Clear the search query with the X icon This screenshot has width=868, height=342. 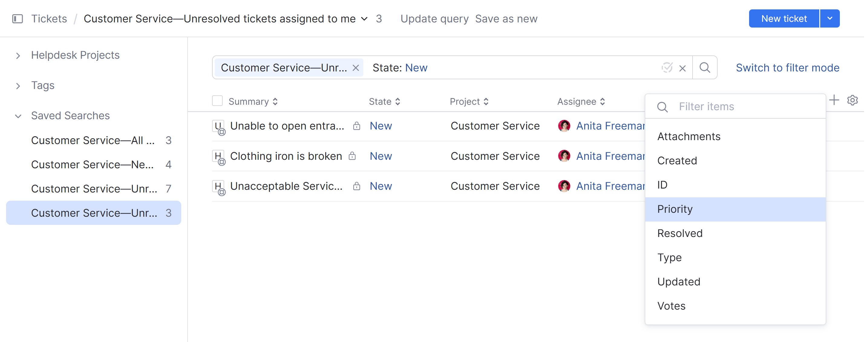[683, 68]
